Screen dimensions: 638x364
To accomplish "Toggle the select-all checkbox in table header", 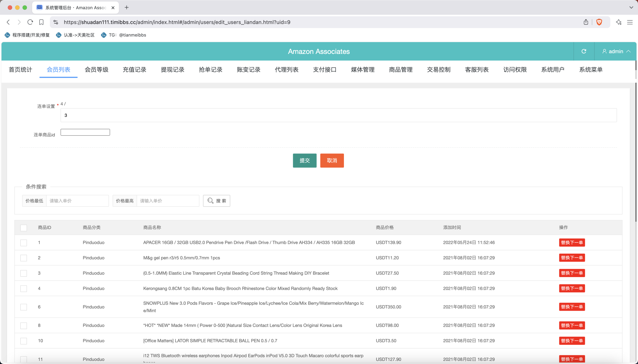I will pos(23,228).
